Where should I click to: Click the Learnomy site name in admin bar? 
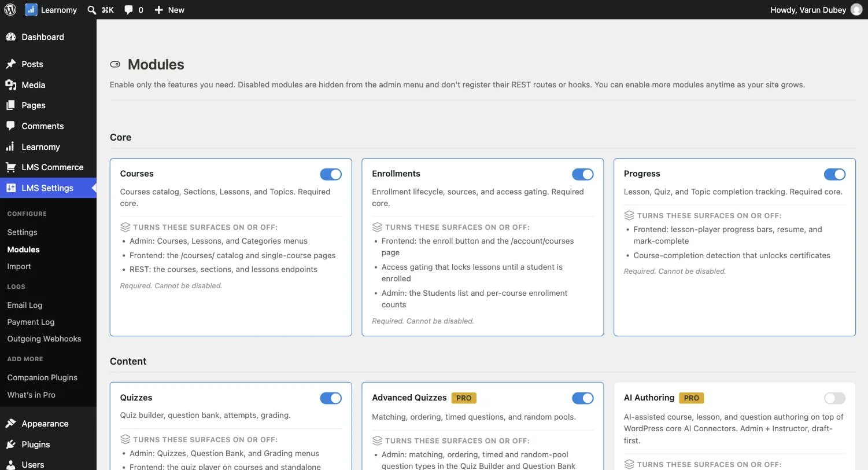point(58,10)
